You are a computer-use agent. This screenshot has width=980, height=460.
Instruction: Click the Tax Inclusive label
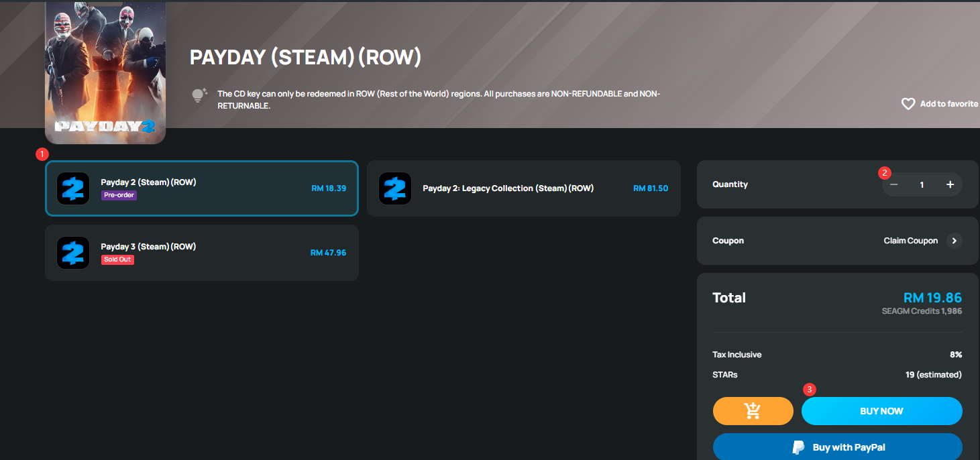737,355
